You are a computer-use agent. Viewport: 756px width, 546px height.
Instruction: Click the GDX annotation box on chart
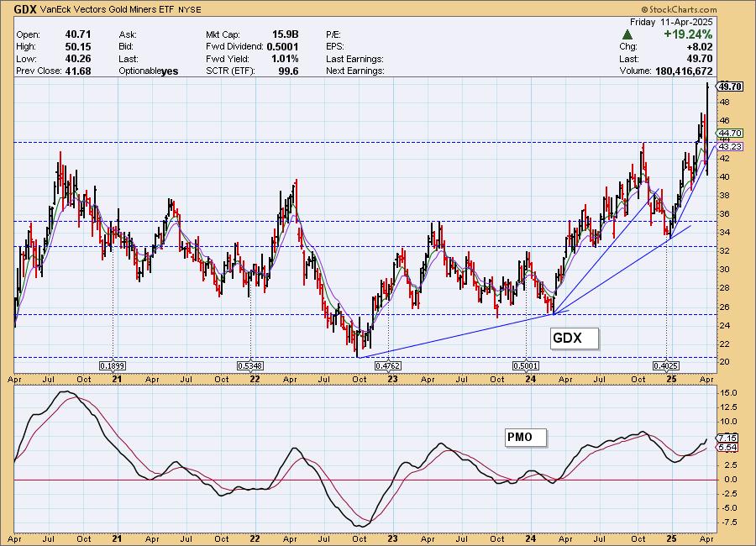575,339
